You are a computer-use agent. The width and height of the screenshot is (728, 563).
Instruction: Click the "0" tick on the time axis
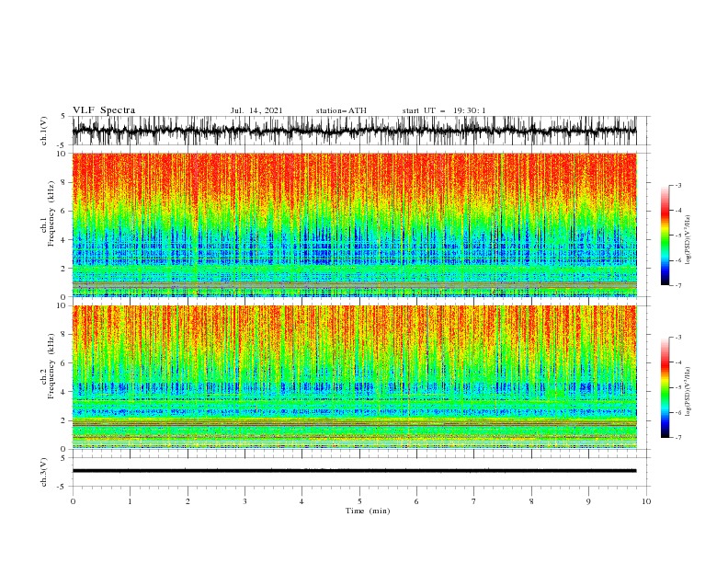click(73, 501)
